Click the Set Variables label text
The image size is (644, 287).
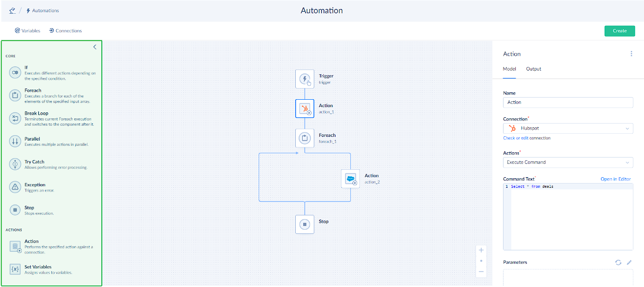[x=38, y=267]
